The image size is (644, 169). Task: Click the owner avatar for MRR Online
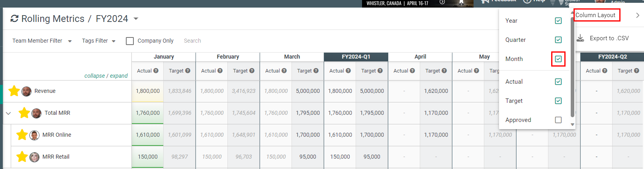click(x=35, y=135)
